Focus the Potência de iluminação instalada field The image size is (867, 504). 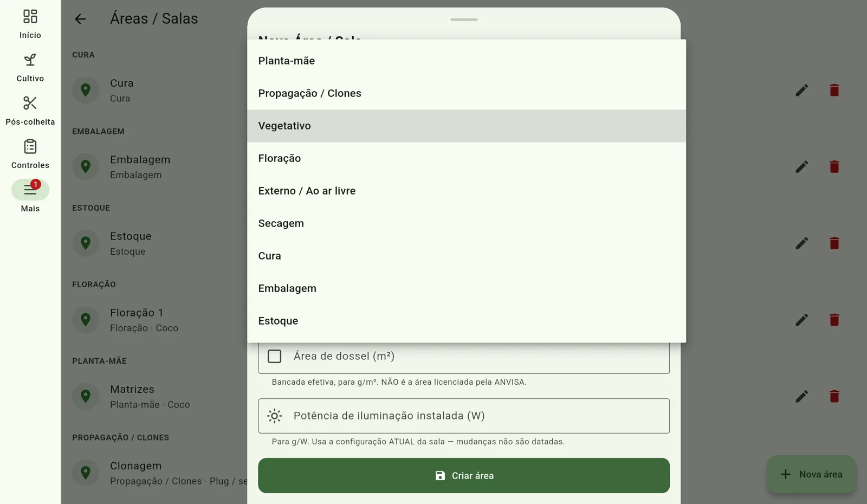click(x=464, y=416)
